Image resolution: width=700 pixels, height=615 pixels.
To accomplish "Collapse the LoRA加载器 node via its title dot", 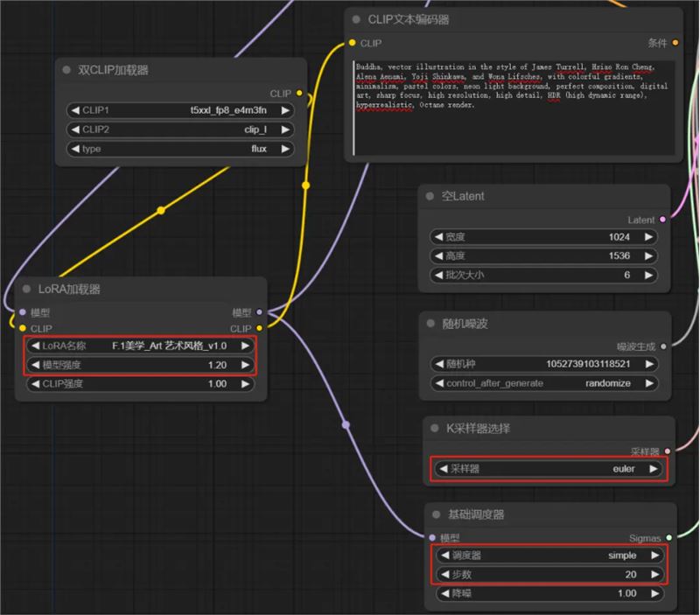I will coord(27,289).
